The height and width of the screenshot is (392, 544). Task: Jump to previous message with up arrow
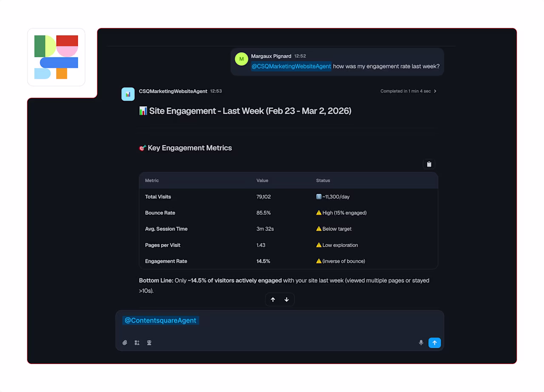(273, 300)
